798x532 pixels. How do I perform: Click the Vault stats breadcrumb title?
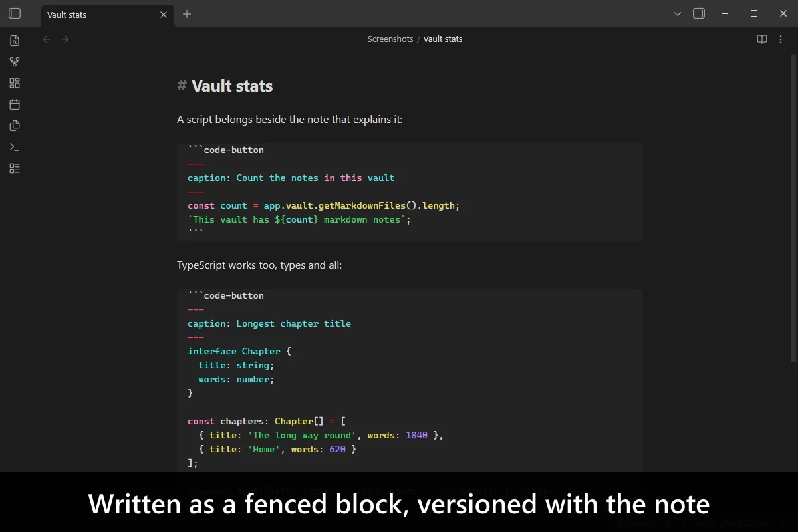pos(443,39)
